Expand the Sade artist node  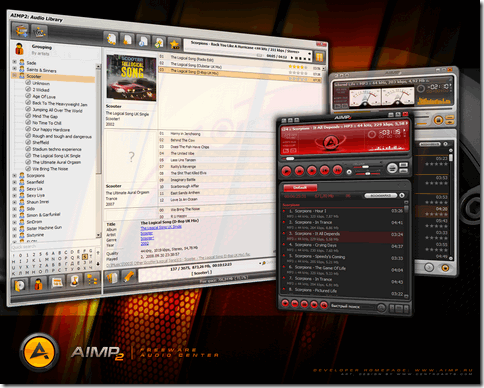(14, 62)
